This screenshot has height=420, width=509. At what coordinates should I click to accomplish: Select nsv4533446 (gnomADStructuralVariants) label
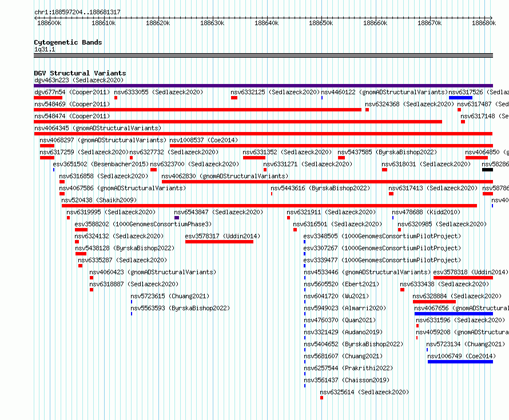(367, 272)
